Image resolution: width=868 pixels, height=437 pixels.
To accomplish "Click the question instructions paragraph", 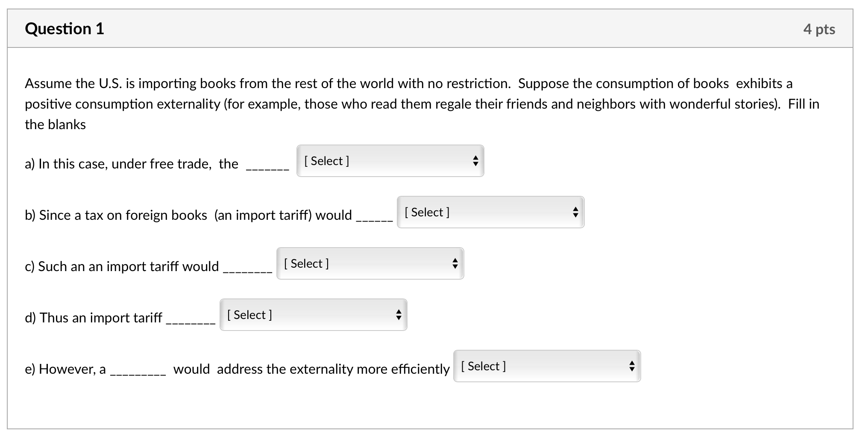I will coord(423,104).
